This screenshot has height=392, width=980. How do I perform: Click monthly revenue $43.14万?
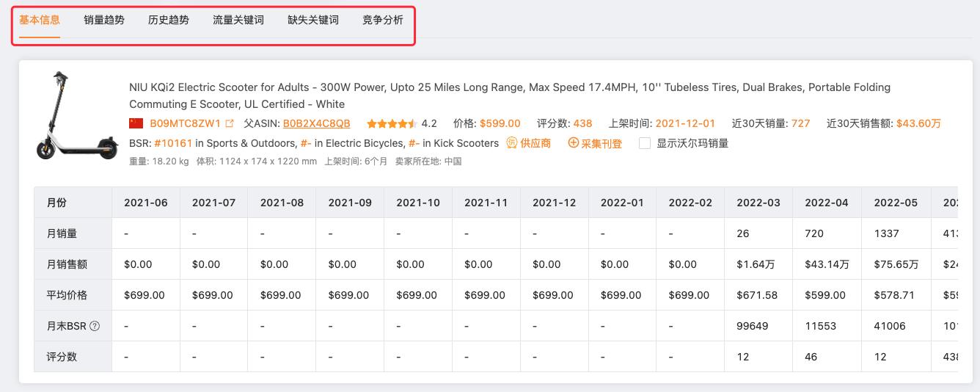click(x=827, y=264)
